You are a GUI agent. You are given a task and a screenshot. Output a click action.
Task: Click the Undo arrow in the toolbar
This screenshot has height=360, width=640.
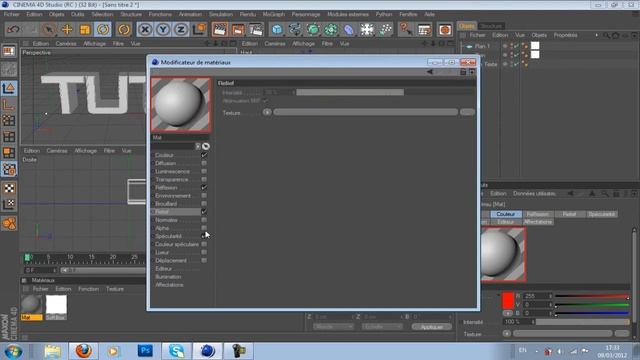[13, 29]
